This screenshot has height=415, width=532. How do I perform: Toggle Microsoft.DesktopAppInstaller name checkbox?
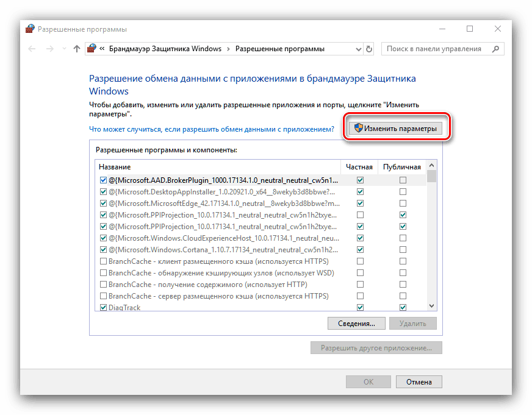103,192
